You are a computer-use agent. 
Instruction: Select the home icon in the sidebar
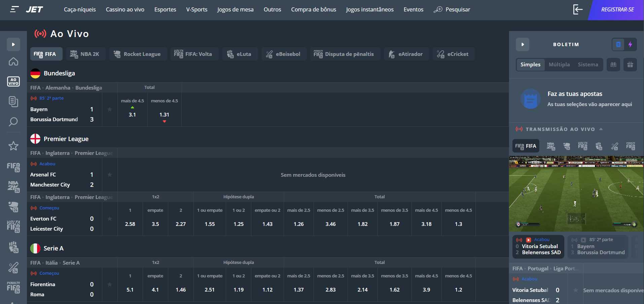coord(13,62)
